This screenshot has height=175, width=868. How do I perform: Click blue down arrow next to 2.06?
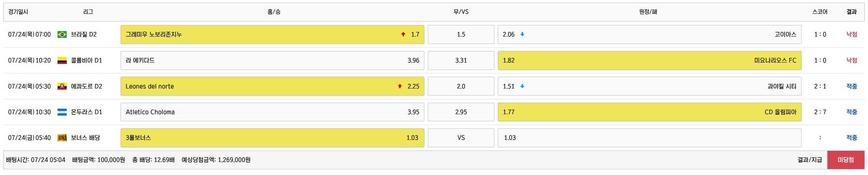point(522,34)
